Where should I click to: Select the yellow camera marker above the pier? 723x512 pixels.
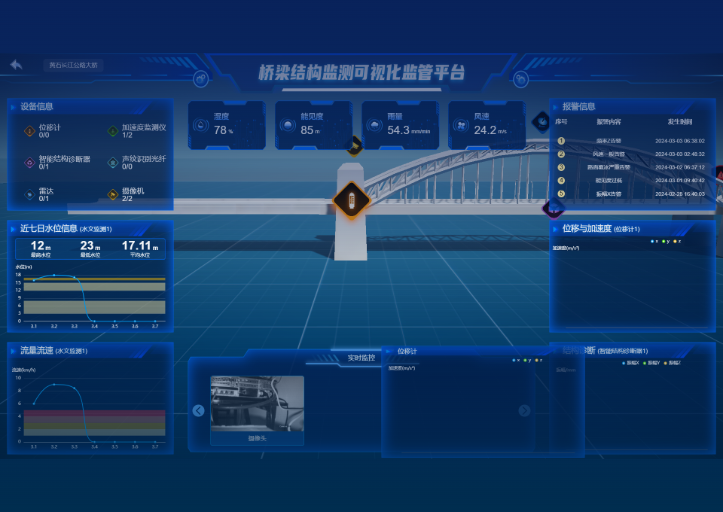[x=355, y=147]
